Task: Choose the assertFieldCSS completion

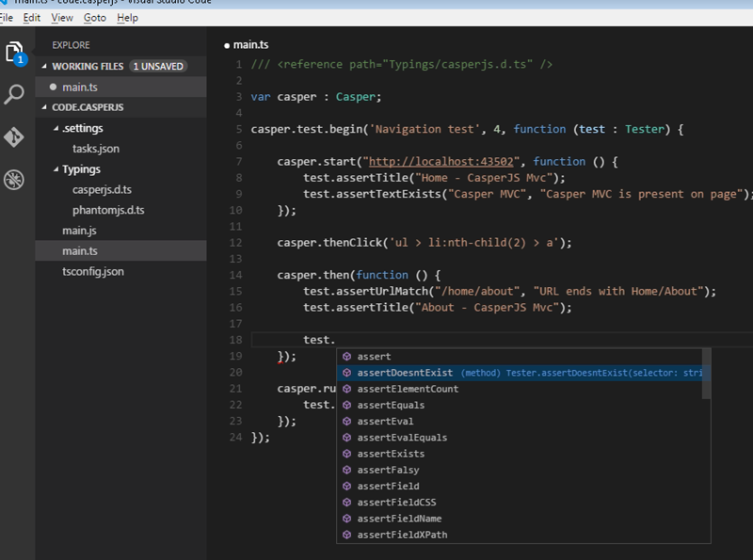Action: (x=520, y=503)
